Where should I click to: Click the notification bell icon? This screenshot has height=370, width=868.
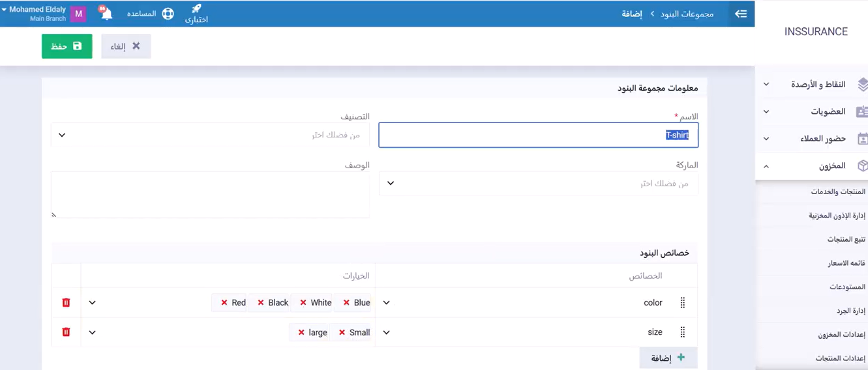(106, 14)
